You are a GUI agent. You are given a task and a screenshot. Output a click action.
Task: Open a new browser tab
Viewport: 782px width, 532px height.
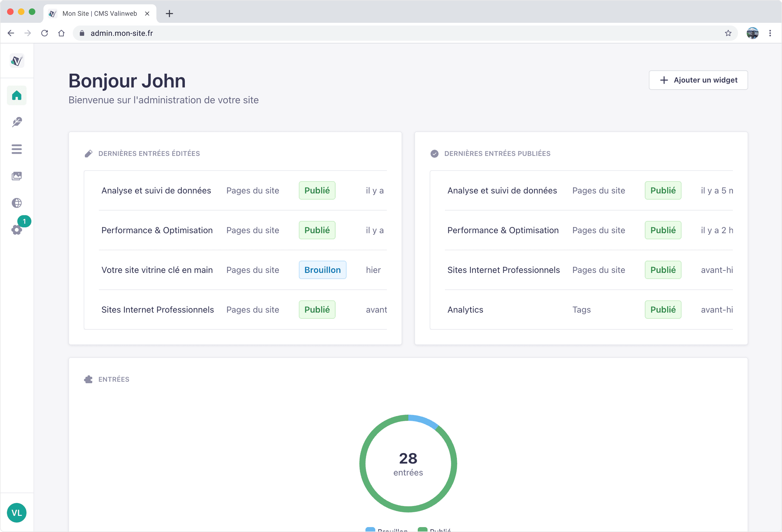tap(170, 14)
